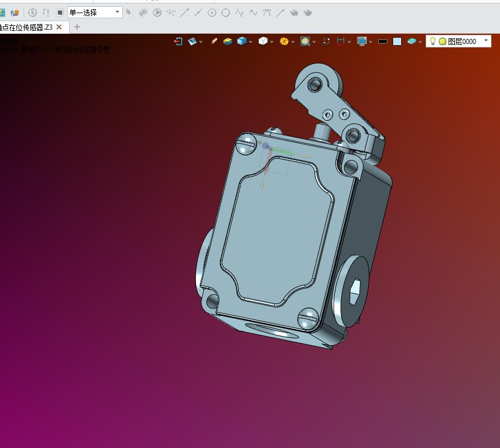Click the circular cursor compass icon
This screenshot has width=500, height=448.
(32, 13)
